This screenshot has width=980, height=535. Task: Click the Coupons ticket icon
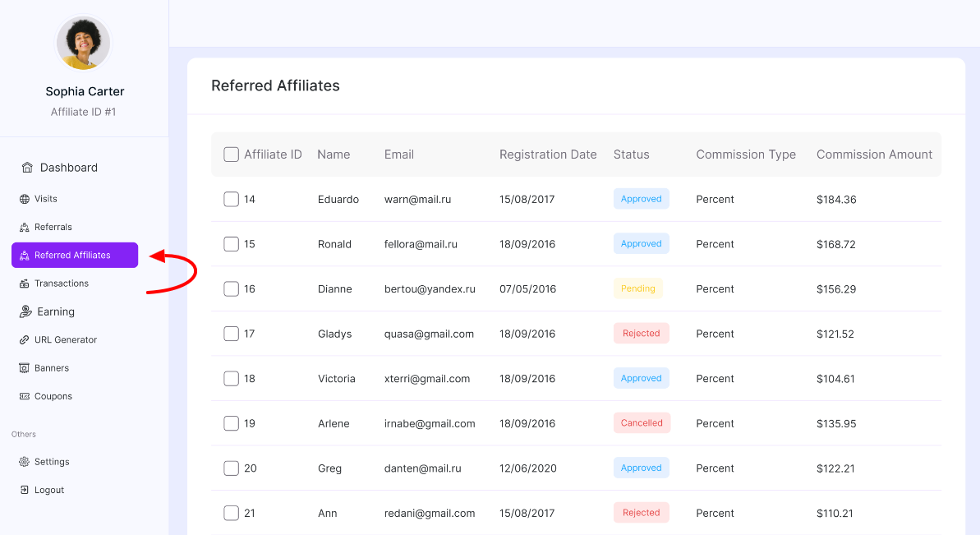25,396
